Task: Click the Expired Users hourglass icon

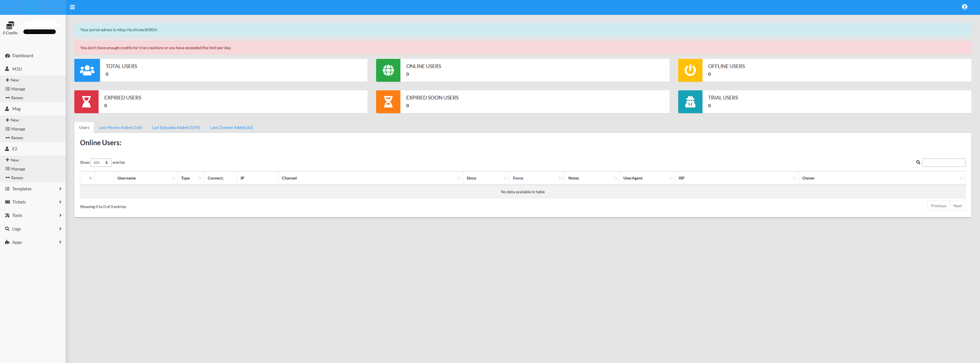Action: coord(86,101)
